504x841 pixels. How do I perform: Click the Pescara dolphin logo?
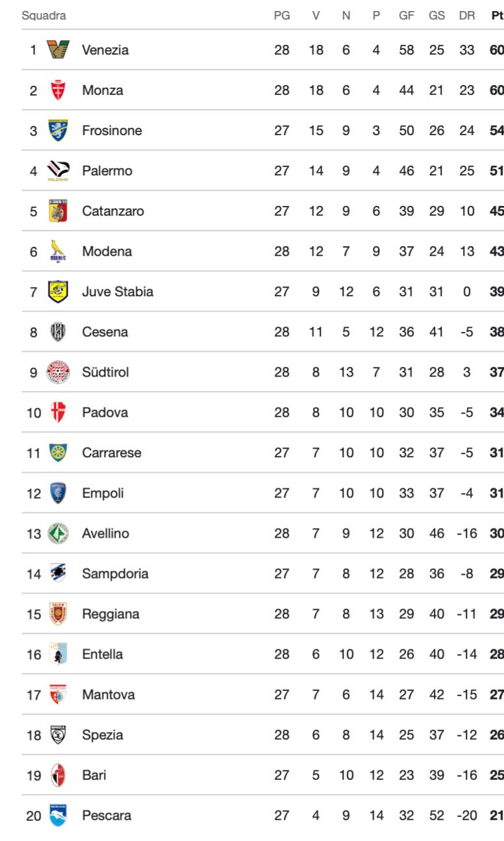58,815
